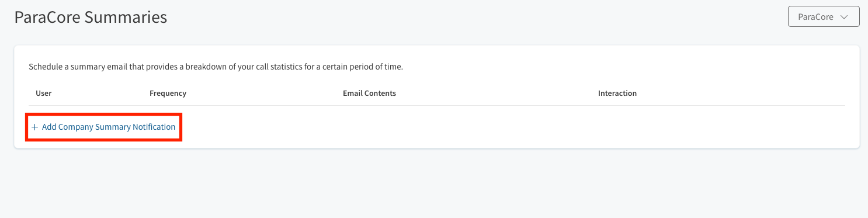Click the summary email description sentence
The width and height of the screenshot is (868, 218).
[216, 67]
